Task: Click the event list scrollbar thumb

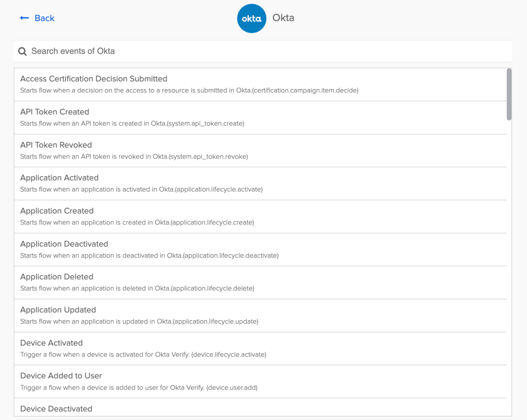Action: pos(509,94)
